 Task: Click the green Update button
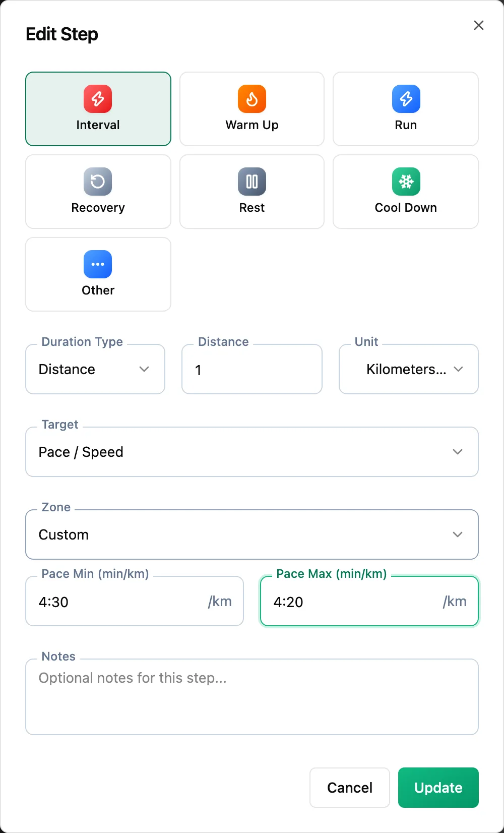(438, 788)
